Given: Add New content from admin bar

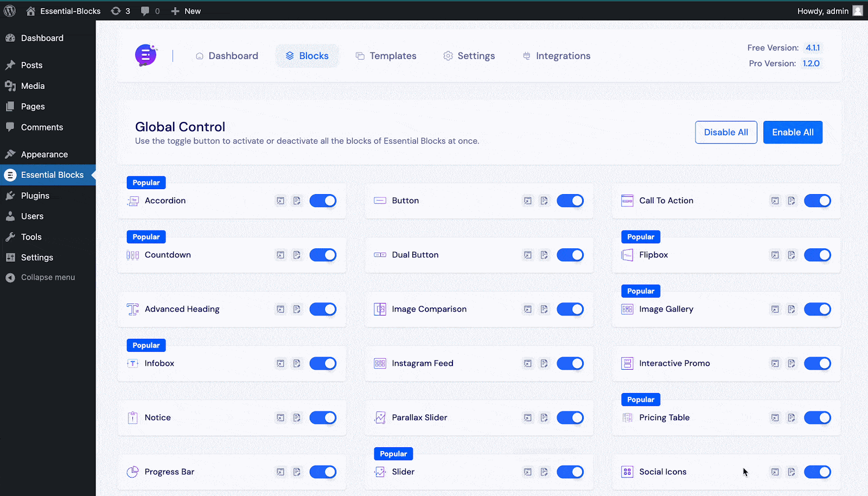Looking at the screenshot, I should (186, 11).
